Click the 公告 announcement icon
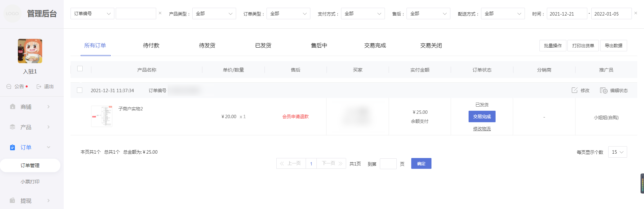 pyautogui.click(x=9, y=86)
